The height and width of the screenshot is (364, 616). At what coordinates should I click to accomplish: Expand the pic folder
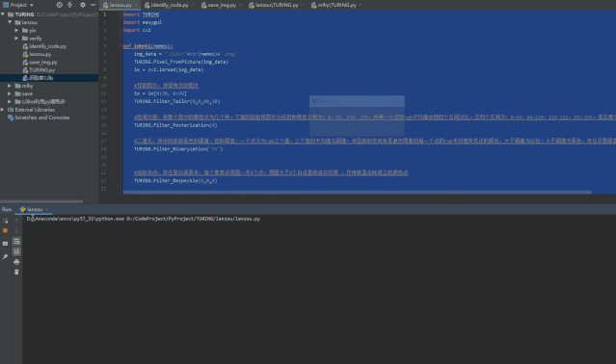click(16, 30)
